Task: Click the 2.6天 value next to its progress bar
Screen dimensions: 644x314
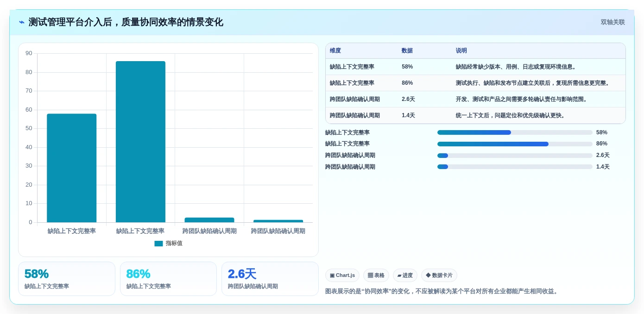Action: click(x=603, y=156)
